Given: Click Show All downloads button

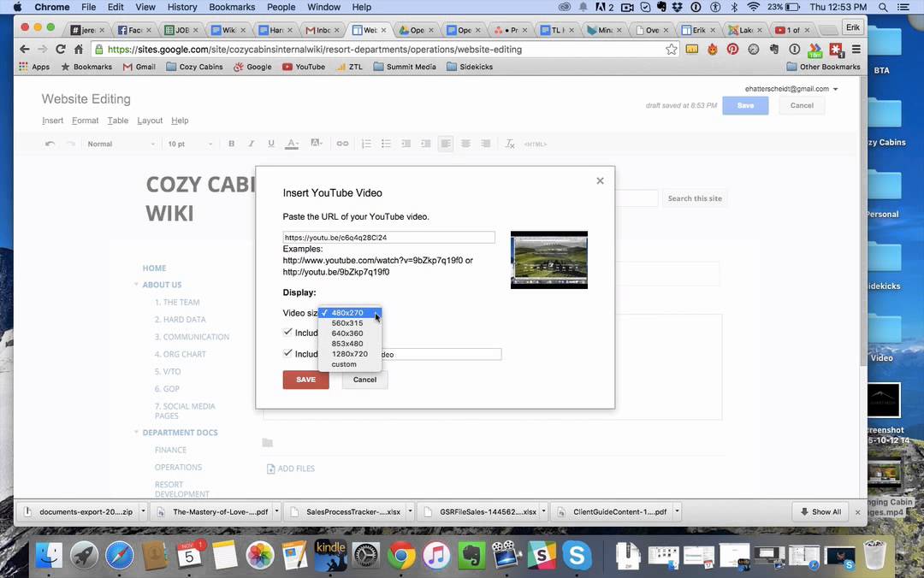Looking at the screenshot, I should (x=820, y=512).
